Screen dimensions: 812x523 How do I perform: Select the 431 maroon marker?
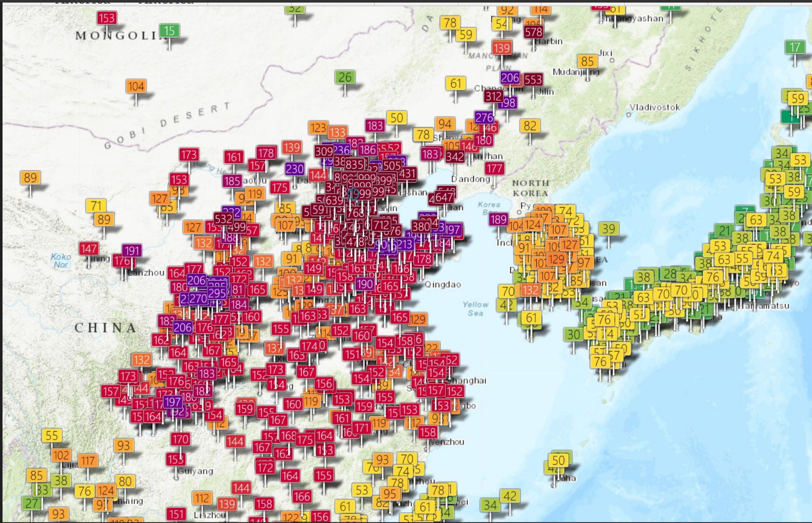[407, 174]
